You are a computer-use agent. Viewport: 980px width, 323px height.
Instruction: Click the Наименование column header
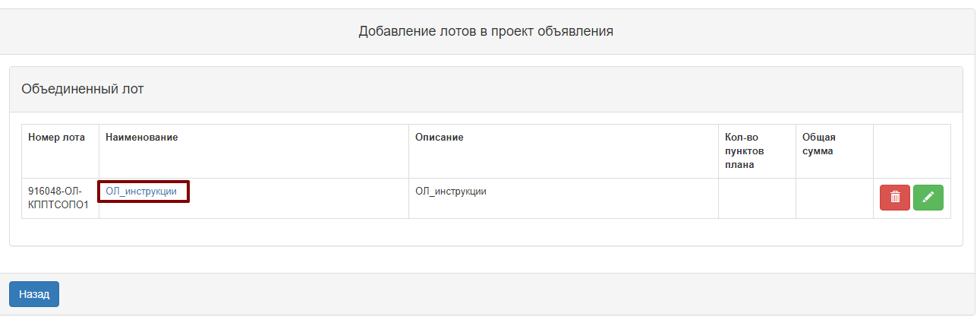pos(142,138)
